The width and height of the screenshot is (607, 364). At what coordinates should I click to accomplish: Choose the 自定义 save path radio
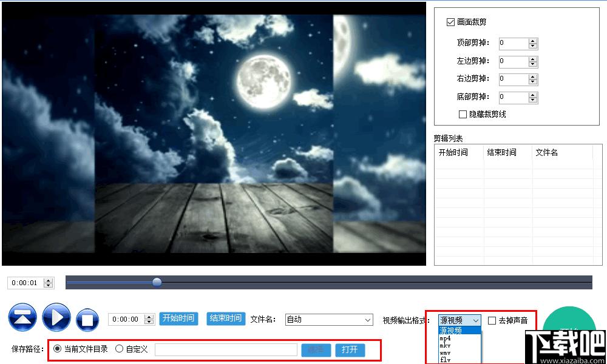119,349
